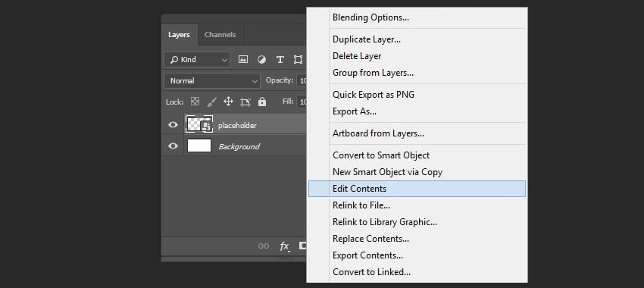This screenshot has width=644, height=288.
Task: Add layer style fx icon
Action: (284, 246)
